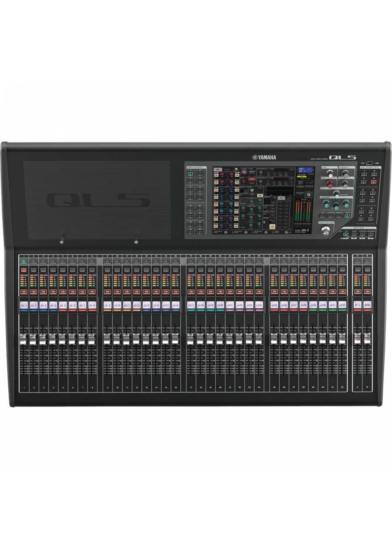The width and height of the screenshot is (392, 549).
Task: Tap the ST L name display
Action: tap(358, 305)
